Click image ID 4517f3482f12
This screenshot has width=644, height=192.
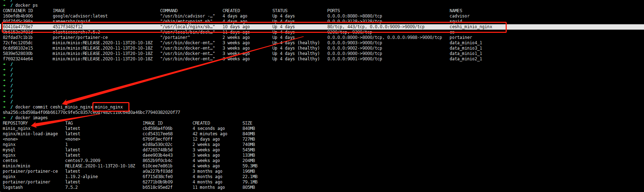(x=68, y=27)
